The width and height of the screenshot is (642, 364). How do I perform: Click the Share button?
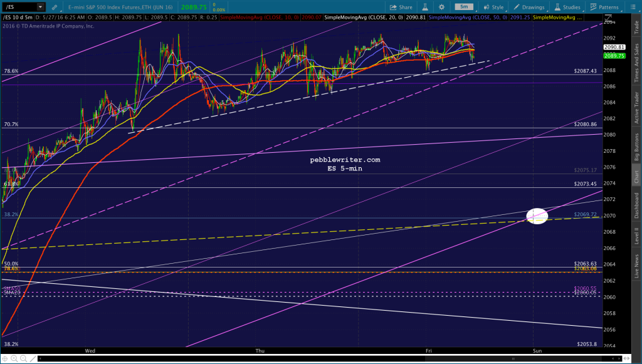pyautogui.click(x=401, y=7)
